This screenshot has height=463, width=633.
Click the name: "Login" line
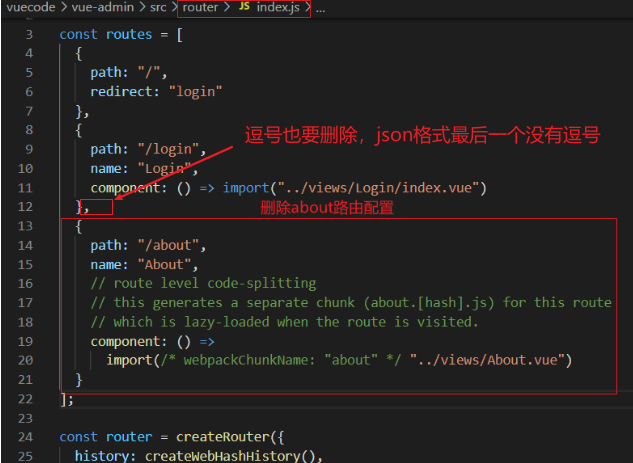click(x=145, y=169)
